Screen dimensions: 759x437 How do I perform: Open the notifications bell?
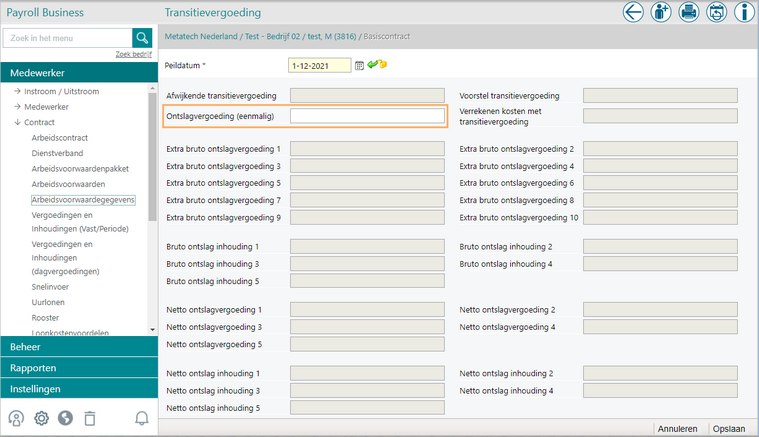tap(141, 419)
